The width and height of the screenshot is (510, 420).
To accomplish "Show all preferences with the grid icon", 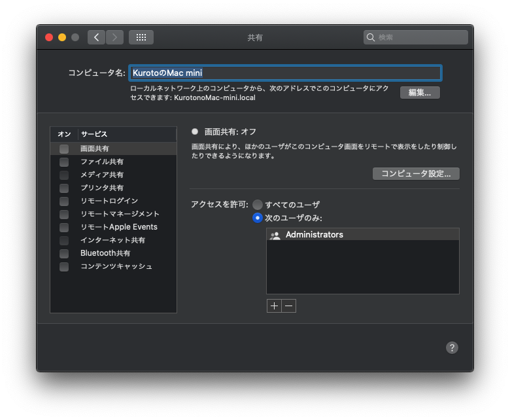I will [141, 37].
